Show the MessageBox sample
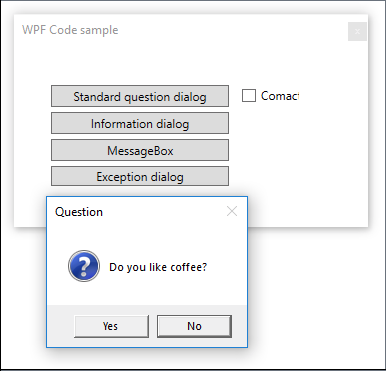 pos(140,150)
